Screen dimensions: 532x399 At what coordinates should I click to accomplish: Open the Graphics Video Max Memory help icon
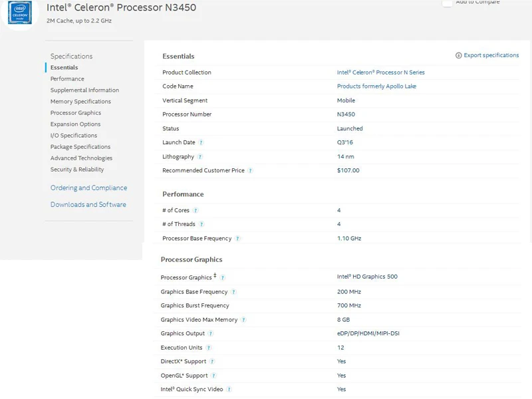click(x=243, y=320)
